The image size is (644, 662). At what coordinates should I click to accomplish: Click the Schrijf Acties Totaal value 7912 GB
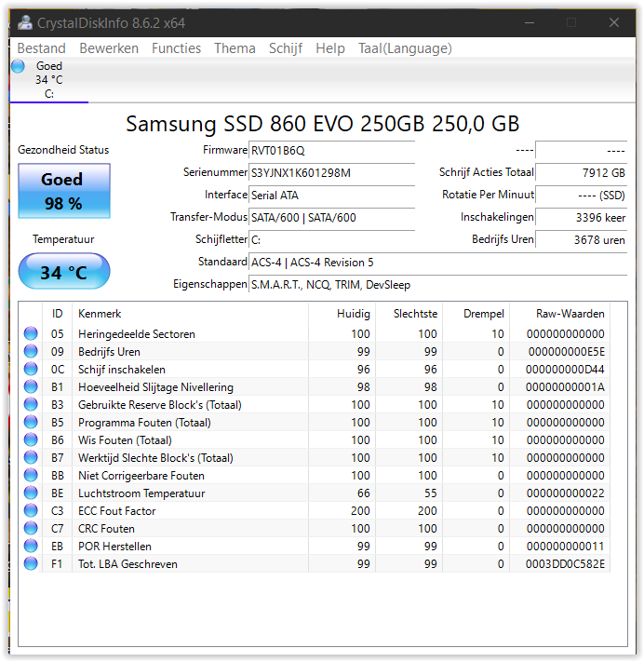(581, 173)
